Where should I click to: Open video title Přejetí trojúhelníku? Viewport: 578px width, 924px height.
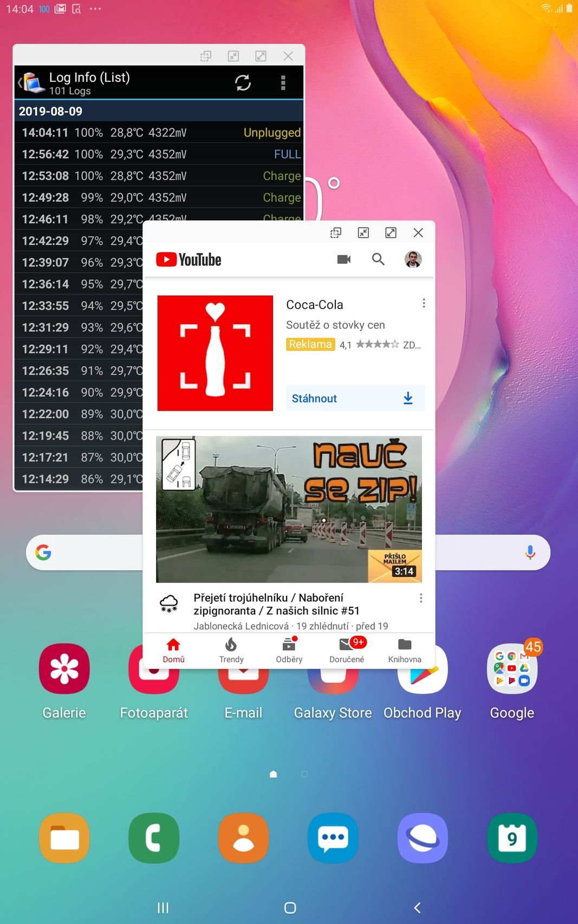coord(276,604)
